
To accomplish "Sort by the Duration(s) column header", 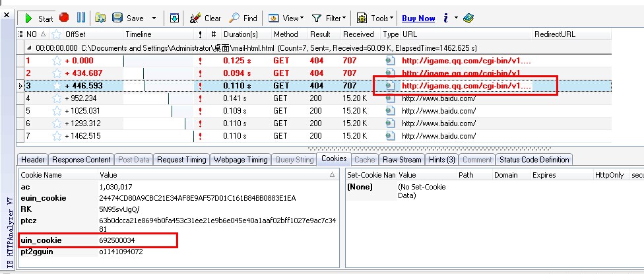I will 241,34.
